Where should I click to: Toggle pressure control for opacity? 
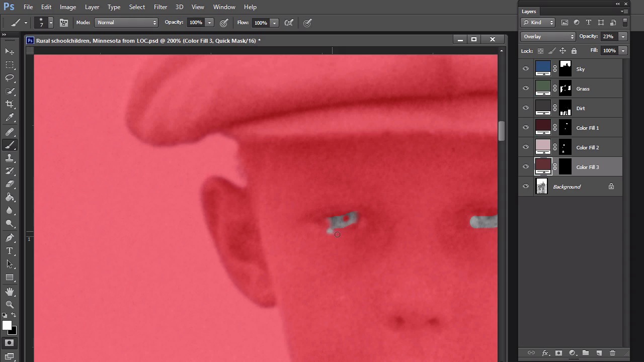click(224, 23)
